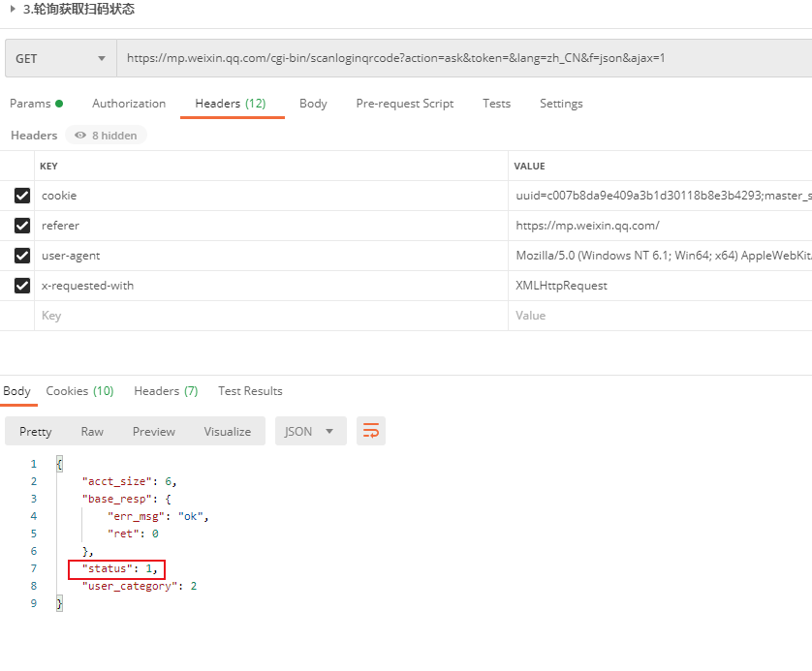Click the "status": 1 line
Image resolution: width=812 pixels, height=671 pixels.
point(119,569)
